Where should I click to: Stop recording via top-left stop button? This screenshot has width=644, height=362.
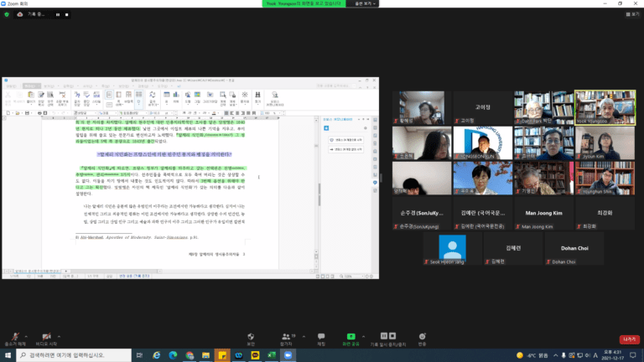66,15
